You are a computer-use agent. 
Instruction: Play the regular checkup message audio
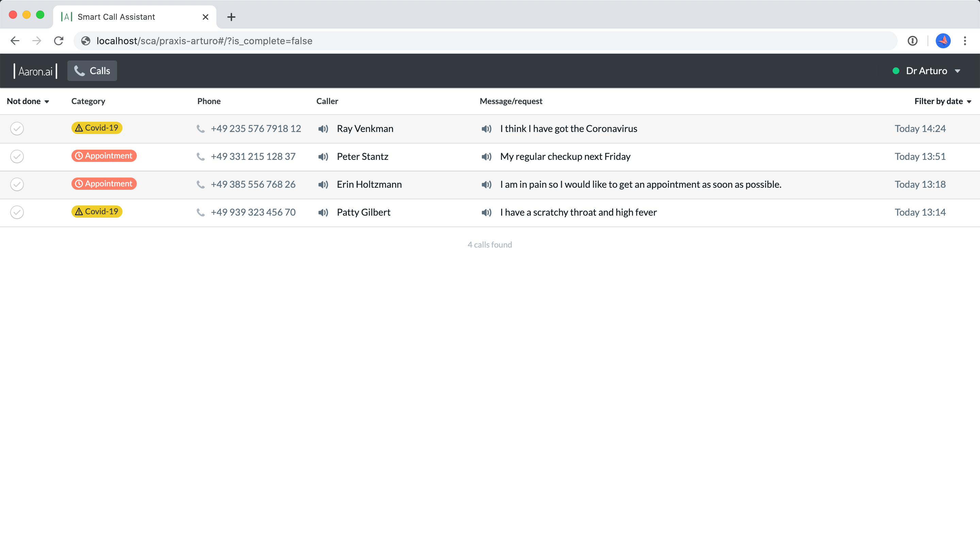coord(486,157)
